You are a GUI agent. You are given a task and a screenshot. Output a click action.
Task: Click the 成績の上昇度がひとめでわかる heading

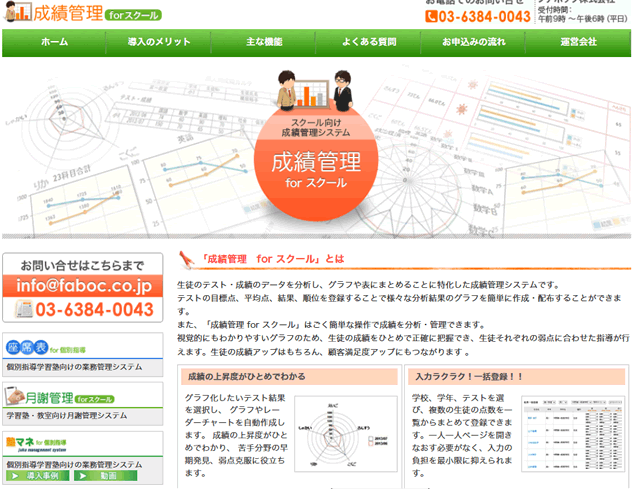247,377
